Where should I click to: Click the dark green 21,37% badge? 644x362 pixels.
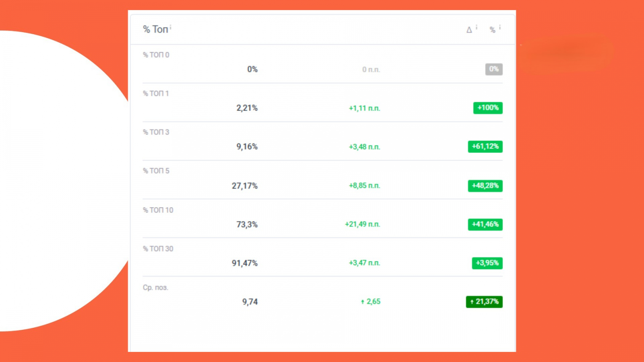pyautogui.click(x=484, y=302)
